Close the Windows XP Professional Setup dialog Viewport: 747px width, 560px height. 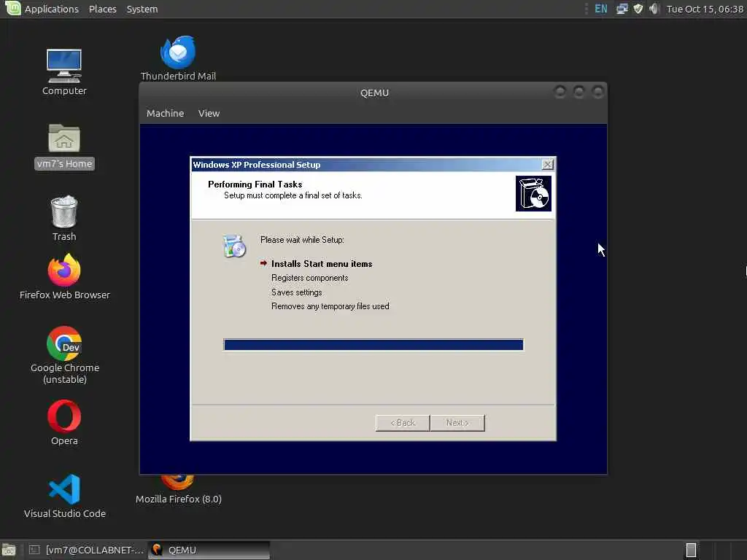tap(547, 164)
